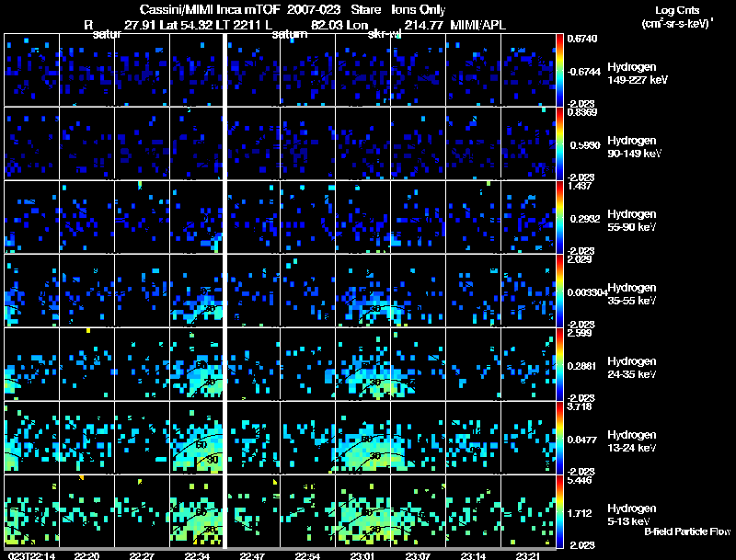Open the 55-90 keV panel at 22:54

click(x=307, y=217)
